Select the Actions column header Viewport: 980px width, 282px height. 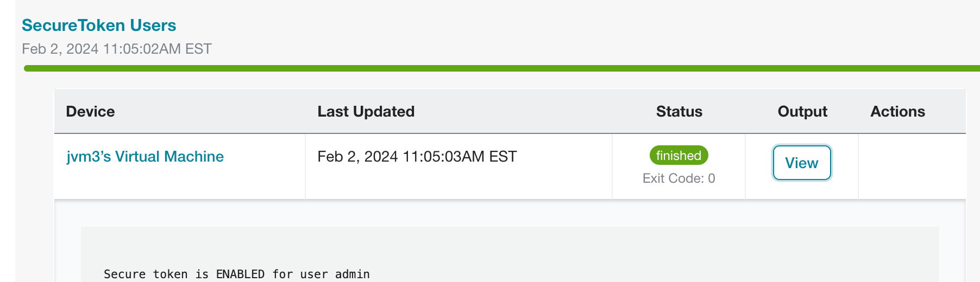[x=897, y=112]
